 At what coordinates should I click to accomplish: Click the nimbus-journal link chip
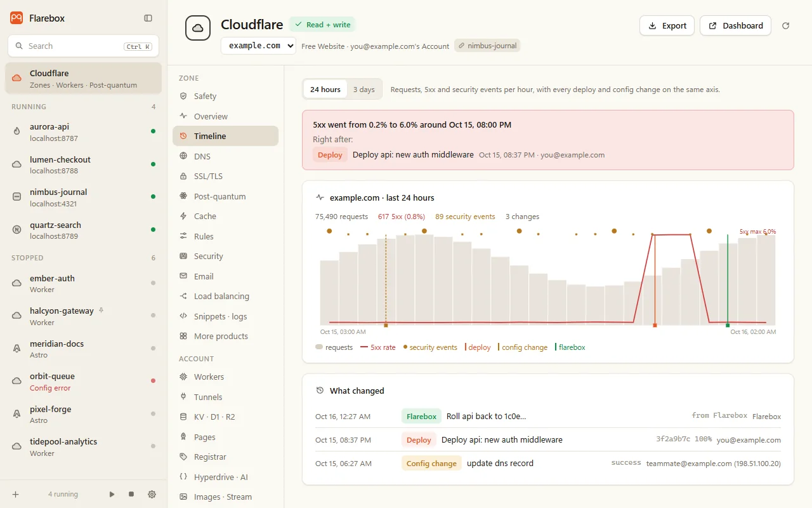(487, 46)
